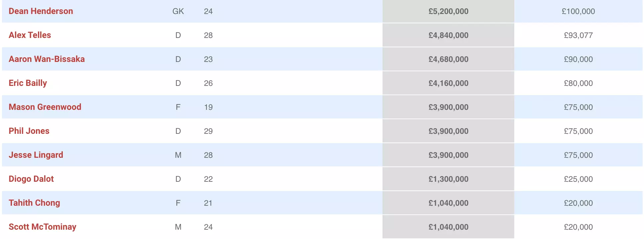Viewport: 644px width, 239px height.
Task: Click Diogo Dalot's £1,300,000 salary cell
Action: coord(448,179)
